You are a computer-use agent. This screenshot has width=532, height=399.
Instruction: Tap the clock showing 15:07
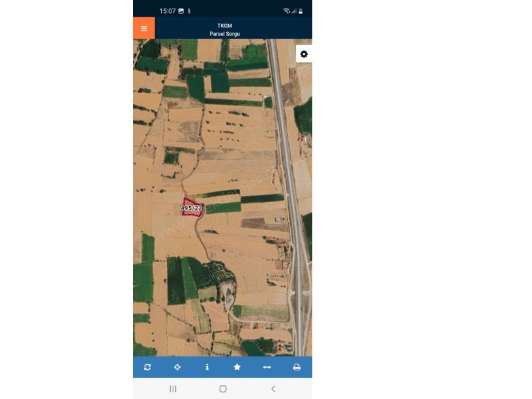pyautogui.click(x=168, y=11)
